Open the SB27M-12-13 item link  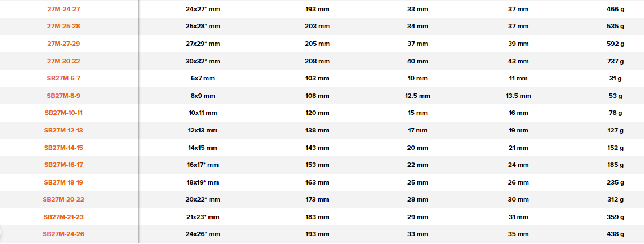tap(63, 130)
